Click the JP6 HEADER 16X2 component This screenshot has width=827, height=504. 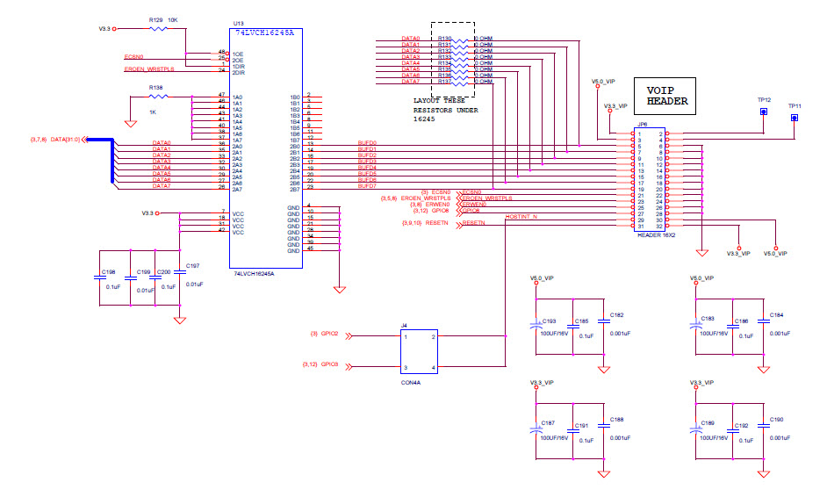(651, 180)
